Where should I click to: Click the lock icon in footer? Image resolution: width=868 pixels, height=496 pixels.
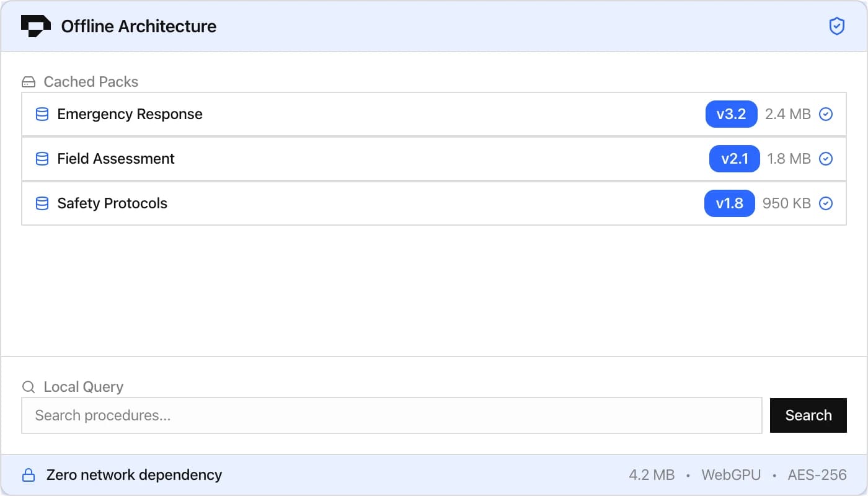point(29,476)
